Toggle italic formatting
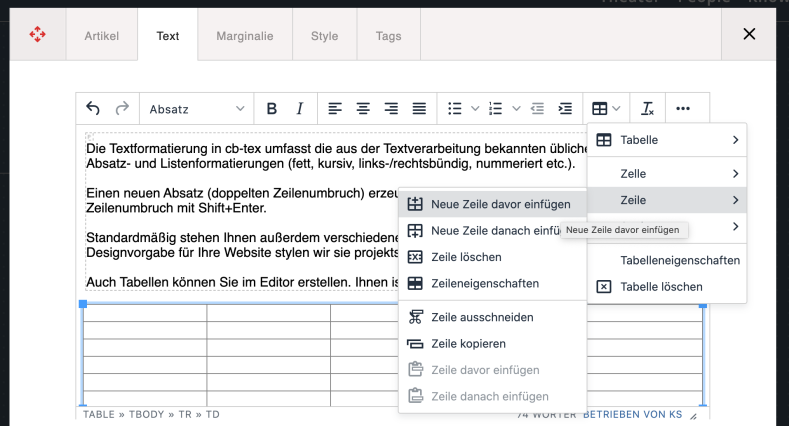The width and height of the screenshot is (789, 426). (299, 109)
